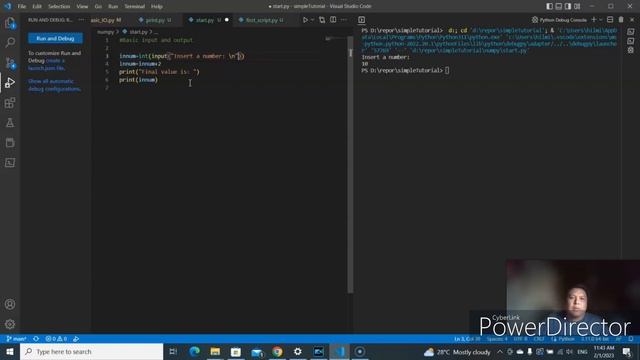Viewport: 640px width, 360px height.
Task: Click the terminal panel tab icon
Action: (362, 20)
